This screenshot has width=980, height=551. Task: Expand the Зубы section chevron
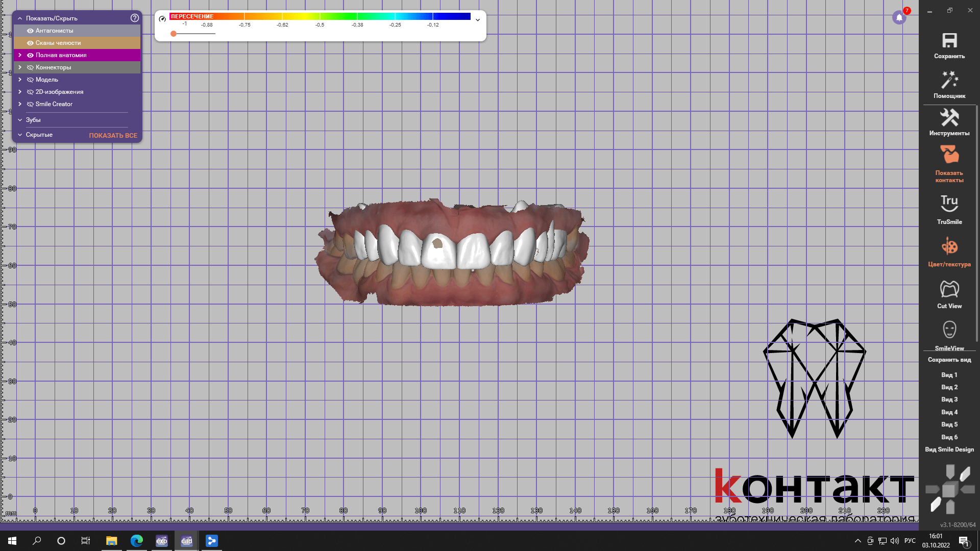20,120
